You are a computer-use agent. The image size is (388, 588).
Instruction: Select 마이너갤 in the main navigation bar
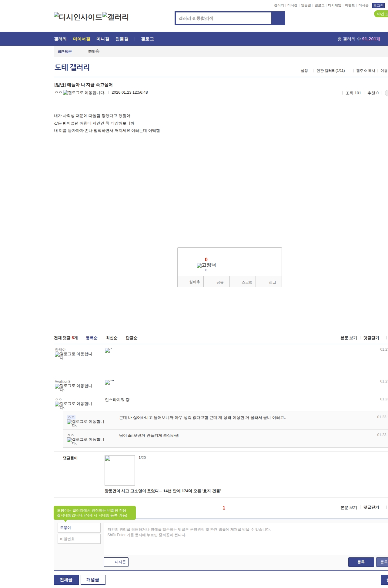coord(82,39)
